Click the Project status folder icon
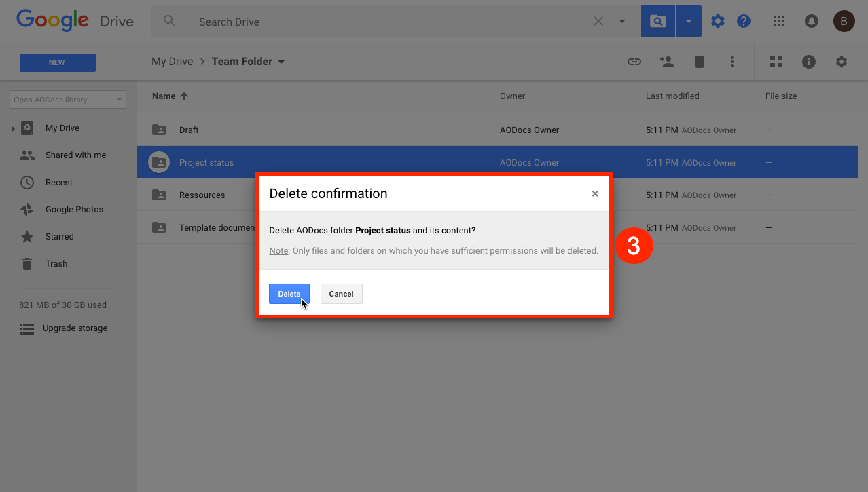868x492 pixels. point(159,162)
